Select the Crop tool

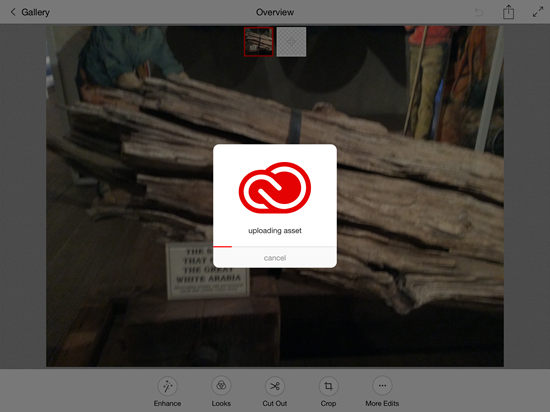coord(328,392)
